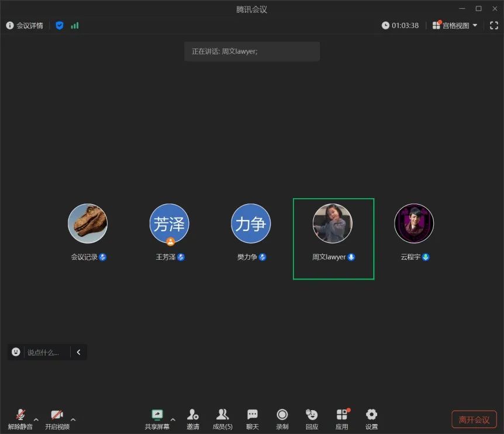The image size is (504, 434).
Task: Toggle full screen mode icon
Action: click(493, 25)
